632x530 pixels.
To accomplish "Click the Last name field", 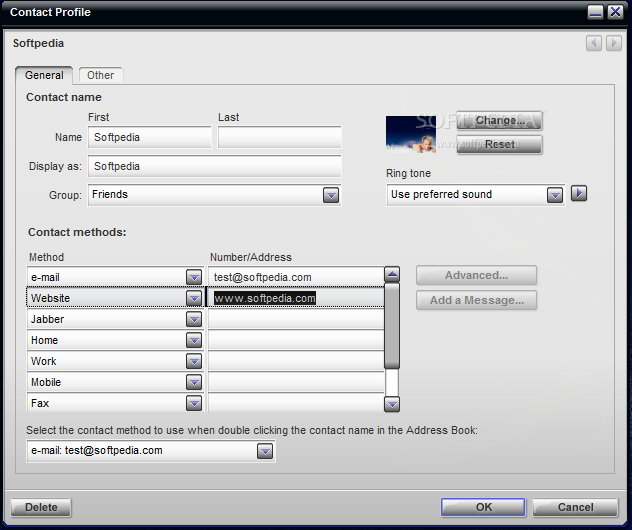I will (279, 137).
